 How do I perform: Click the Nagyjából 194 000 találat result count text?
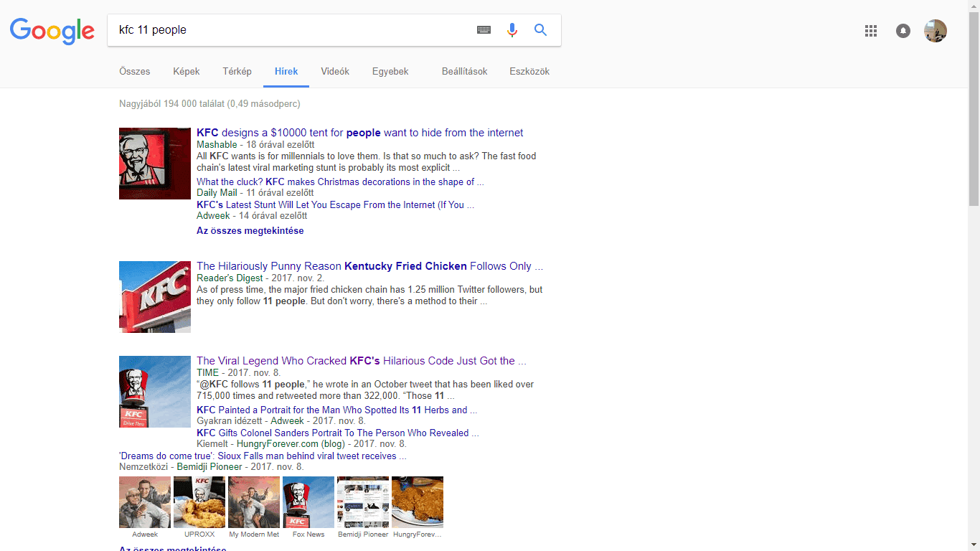209,104
